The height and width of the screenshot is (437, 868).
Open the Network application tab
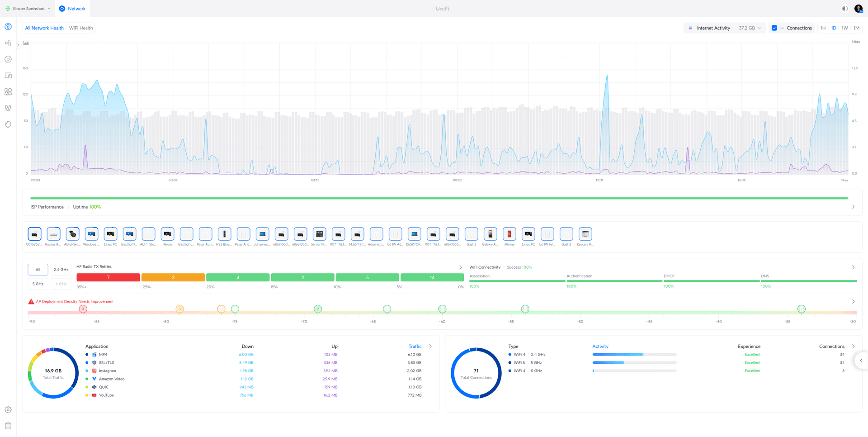pos(72,9)
